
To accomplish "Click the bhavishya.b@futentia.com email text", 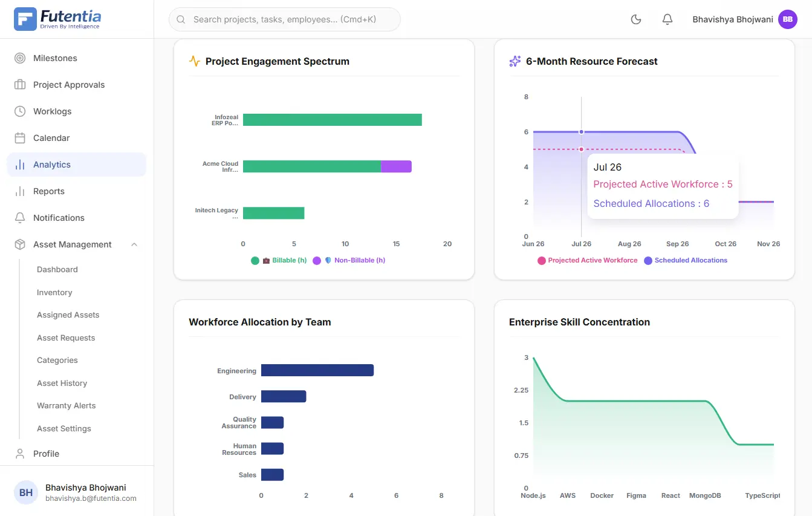I will tap(91, 499).
